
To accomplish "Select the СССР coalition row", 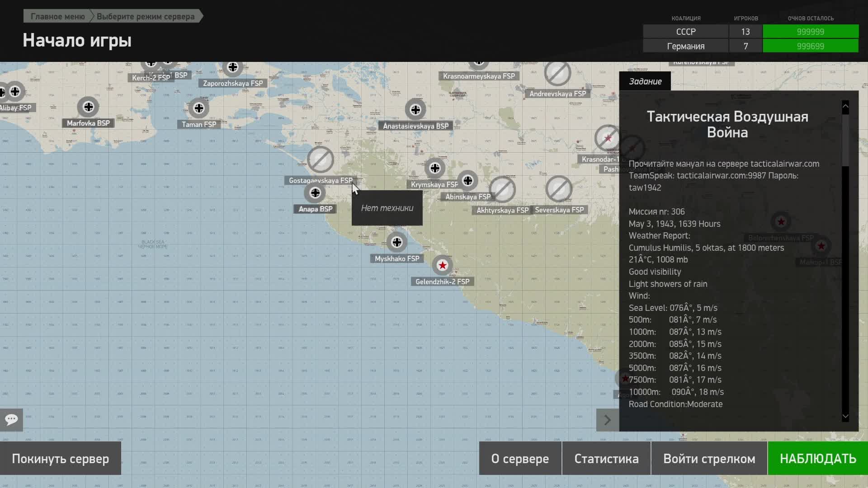I will pyautogui.click(x=685, y=32).
